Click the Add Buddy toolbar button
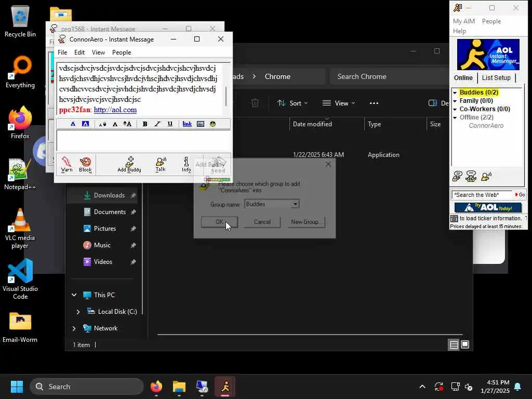Image resolution: width=532 pixels, height=399 pixels. (x=129, y=165)
